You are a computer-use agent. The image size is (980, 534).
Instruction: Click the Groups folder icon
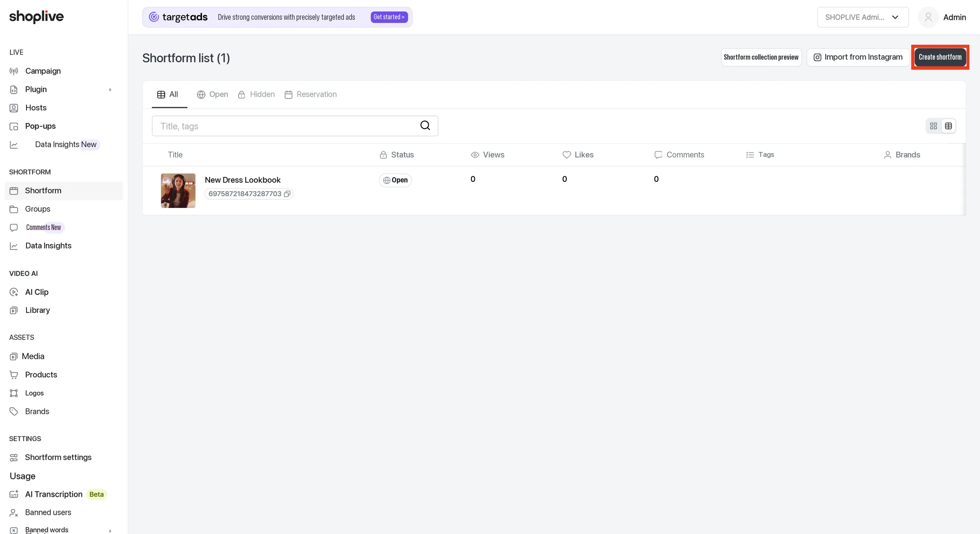tap(14, 209)
